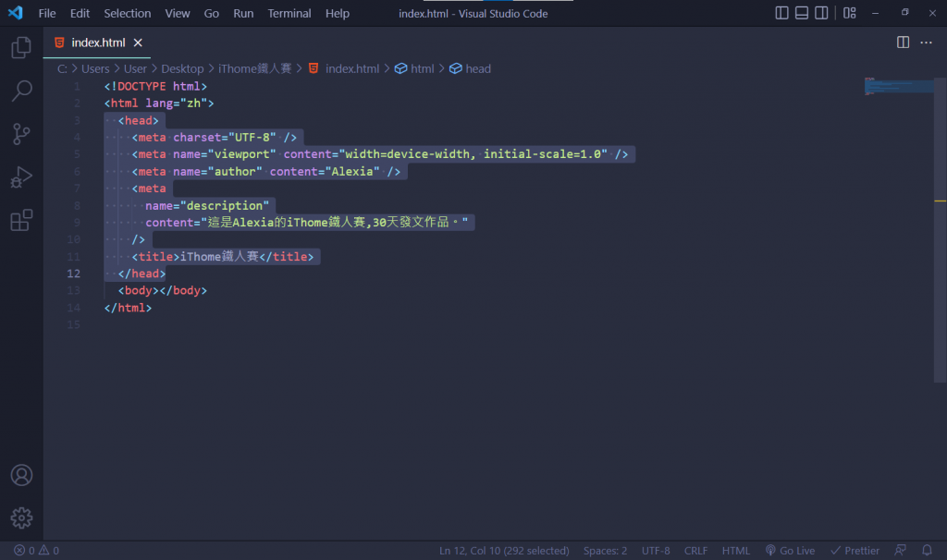Click the html lang="zh" line
The image size is (947, 560).
[x=159, y=103]
